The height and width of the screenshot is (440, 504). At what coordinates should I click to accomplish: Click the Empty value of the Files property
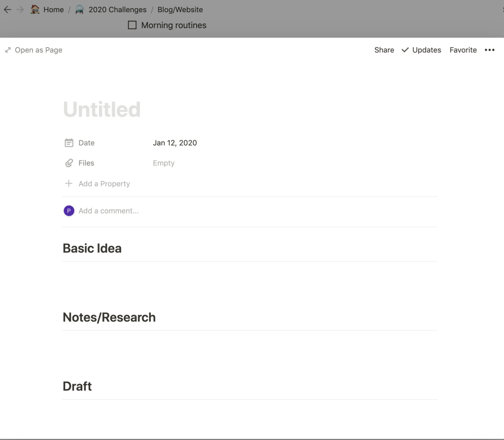164,163
